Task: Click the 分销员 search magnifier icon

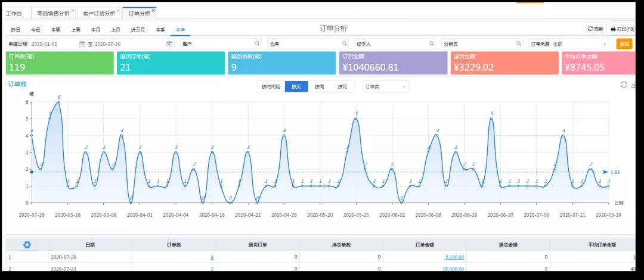Action: click(519, 43)
